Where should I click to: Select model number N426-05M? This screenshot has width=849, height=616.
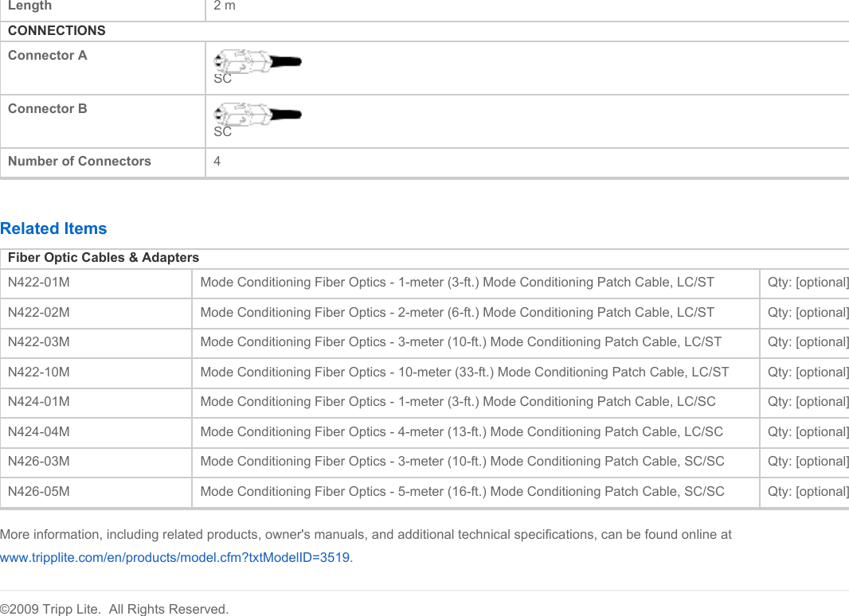[38, 492]
